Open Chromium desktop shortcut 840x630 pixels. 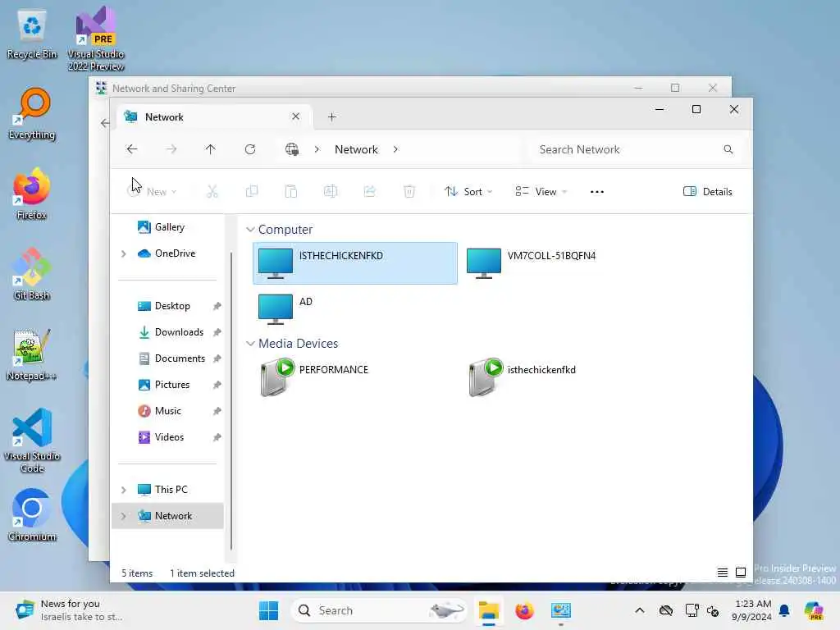pyautogui.click(x=32, y=516)
